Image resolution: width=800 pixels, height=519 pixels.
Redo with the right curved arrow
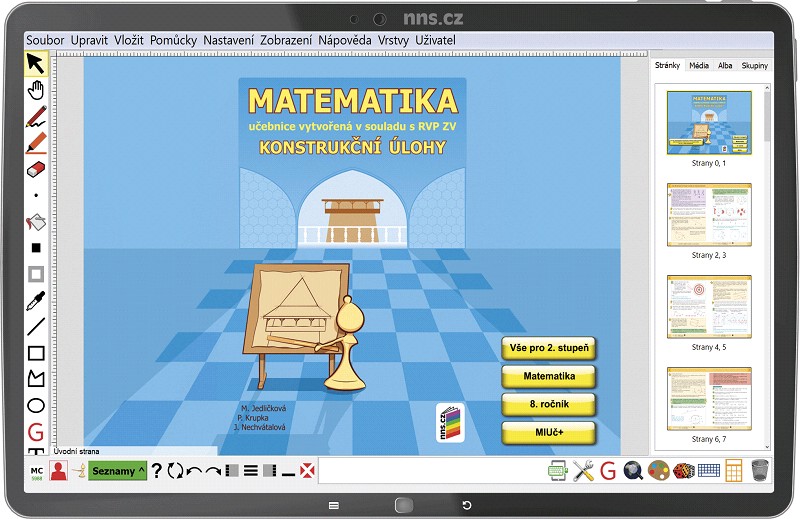pyautogui.click(x=213, y=472)
